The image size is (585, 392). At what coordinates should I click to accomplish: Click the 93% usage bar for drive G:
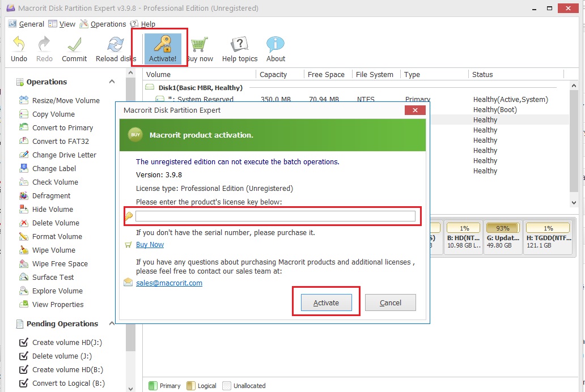click(502, 227)
